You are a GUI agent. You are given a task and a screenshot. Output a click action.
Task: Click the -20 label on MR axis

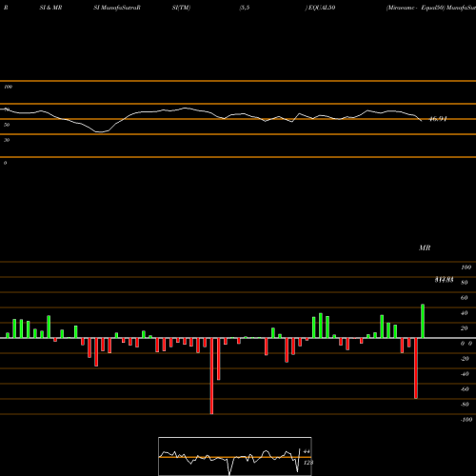pyautogui.click(x=465, y=359)
